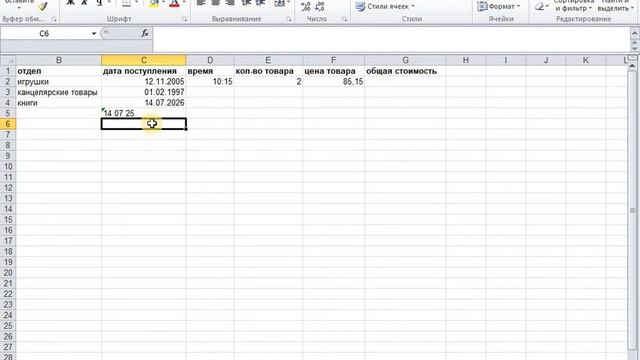Viewport: 640px width, 360px height.
Task: Click the vertical scrollbar thumb
Action: coord(633,211)
